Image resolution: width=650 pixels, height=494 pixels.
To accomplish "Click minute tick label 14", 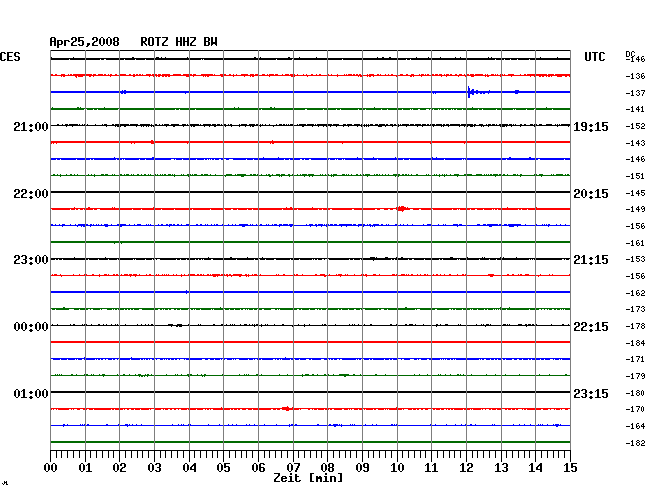I will point(535,468).
